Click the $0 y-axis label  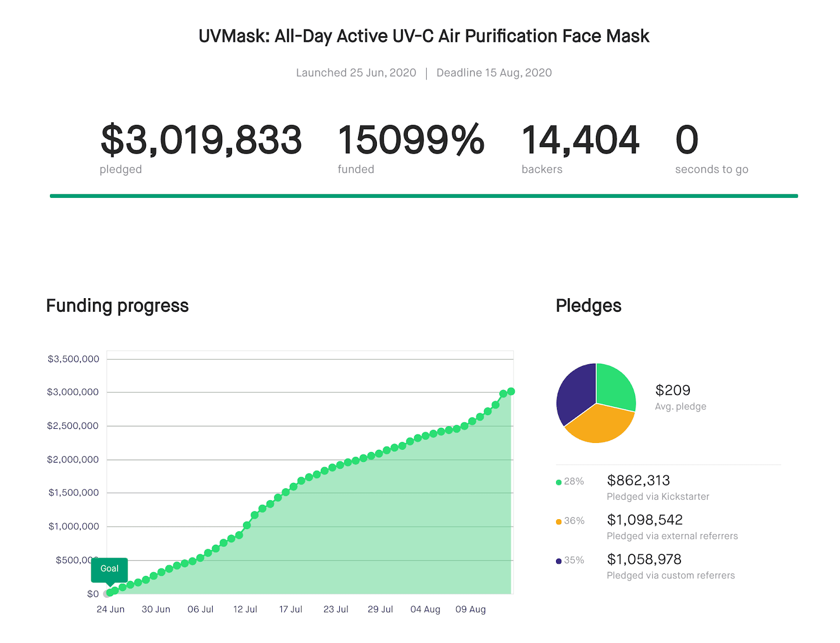click(93, 594)
